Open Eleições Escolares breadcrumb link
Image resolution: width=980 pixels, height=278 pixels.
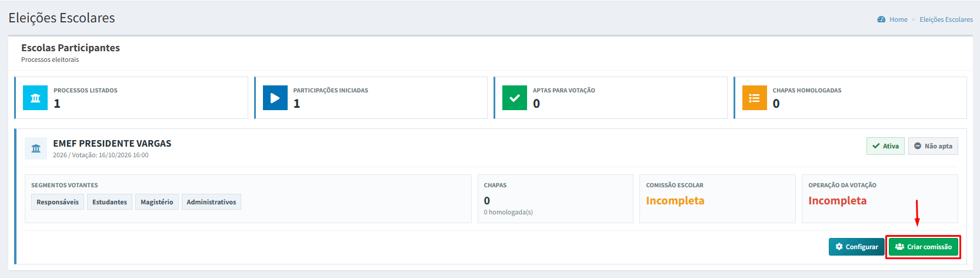tap(946, 19)
